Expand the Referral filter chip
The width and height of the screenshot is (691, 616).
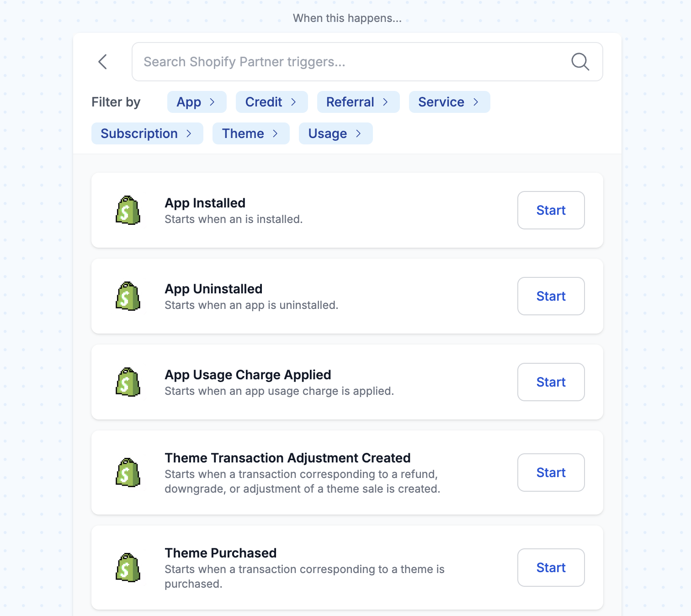click(358, 102)
